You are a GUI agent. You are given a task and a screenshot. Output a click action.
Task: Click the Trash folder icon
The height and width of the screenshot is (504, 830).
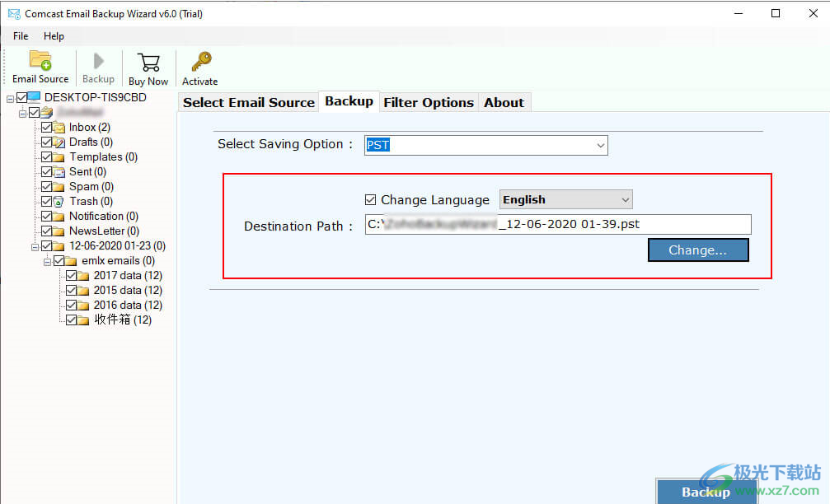click(59, 202)
